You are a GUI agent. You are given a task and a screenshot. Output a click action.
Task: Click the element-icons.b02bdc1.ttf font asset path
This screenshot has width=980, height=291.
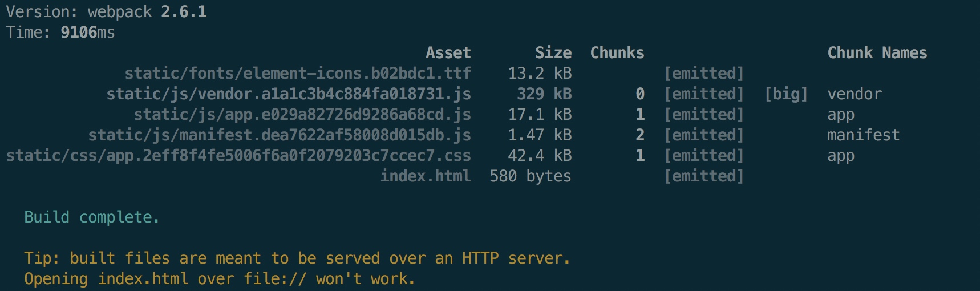pos(298,73)
